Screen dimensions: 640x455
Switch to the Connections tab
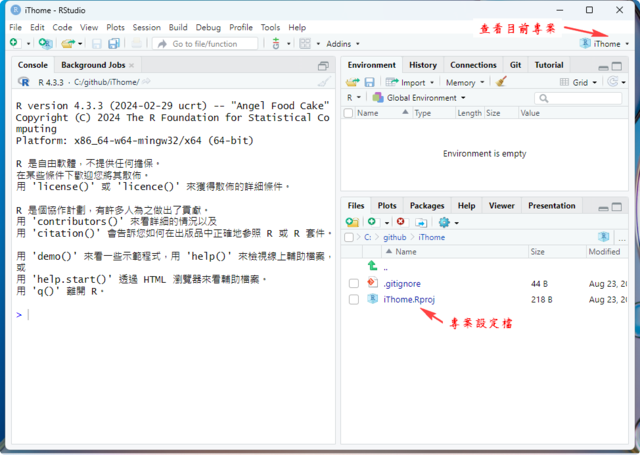[473, 65]
